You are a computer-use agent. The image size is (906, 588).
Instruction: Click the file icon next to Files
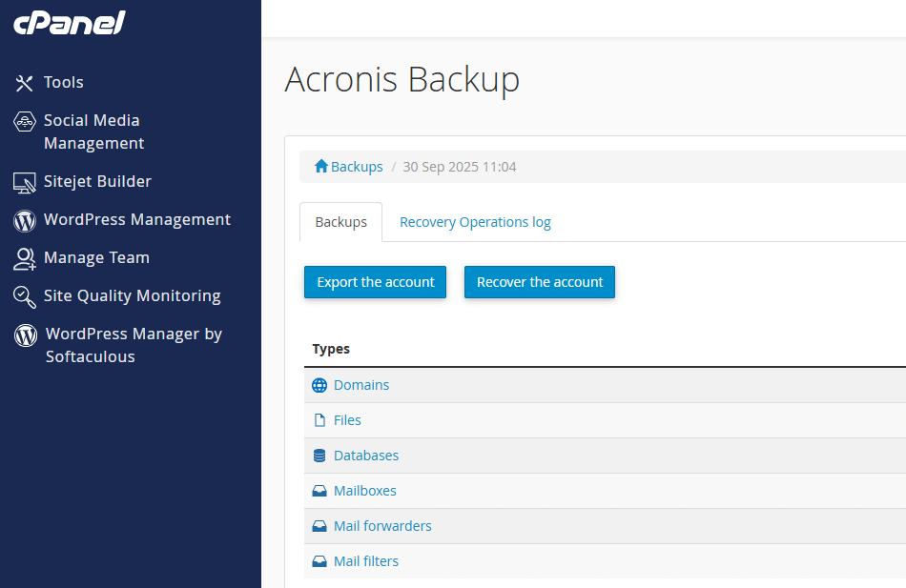(319, 420)
